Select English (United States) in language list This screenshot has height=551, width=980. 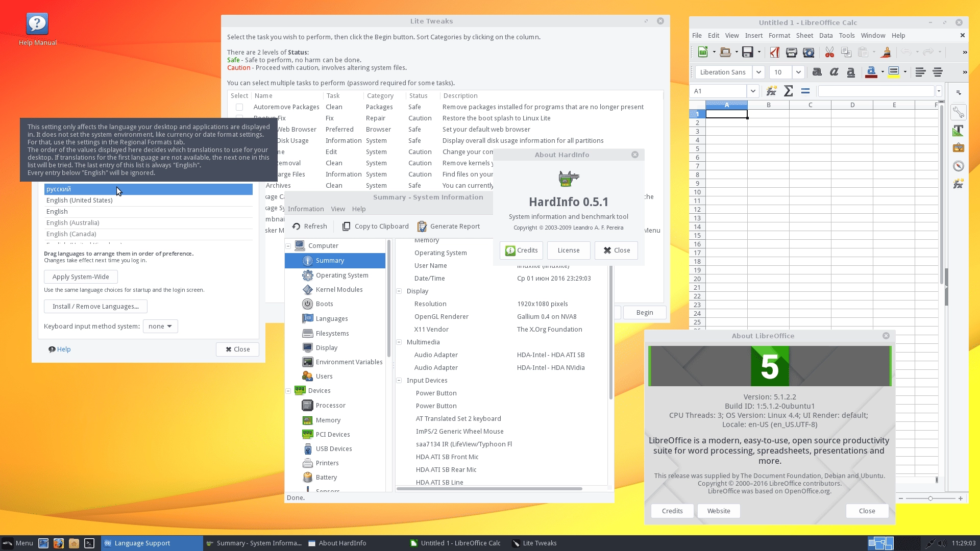pyautogui.click(x=148, y=201)
